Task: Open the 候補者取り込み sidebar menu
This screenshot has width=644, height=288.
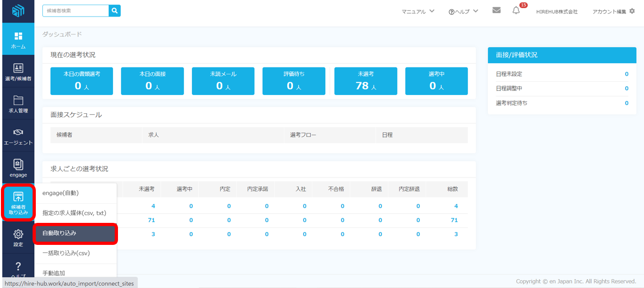Action: click(18, 204)
